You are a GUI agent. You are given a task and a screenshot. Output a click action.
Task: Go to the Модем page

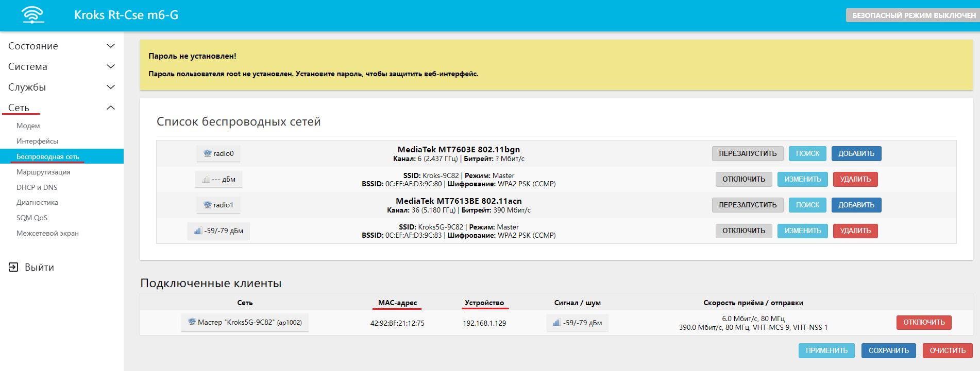(28, 126)
